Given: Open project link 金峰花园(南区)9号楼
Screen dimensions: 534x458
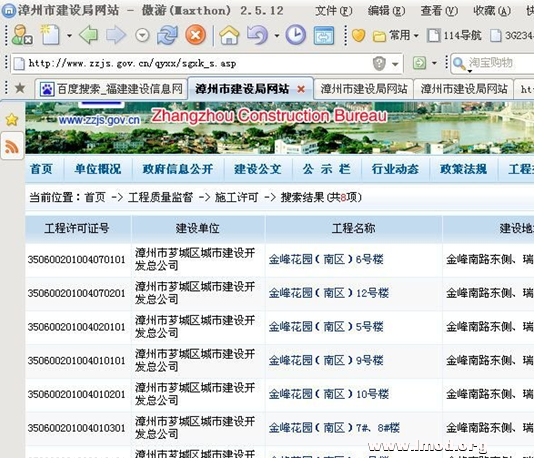Looking at the screenshot, I should point(326,360).
